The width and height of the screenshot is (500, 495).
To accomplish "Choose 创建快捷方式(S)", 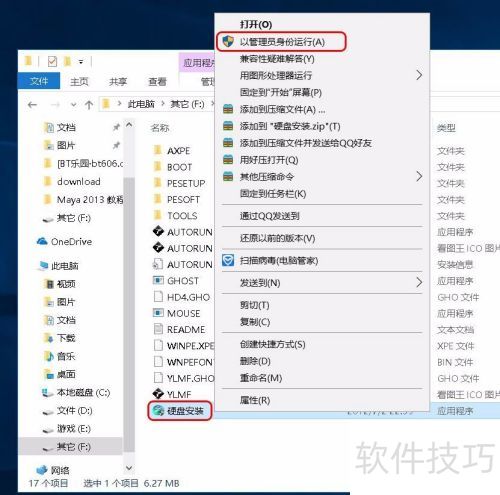I will click(x=273, y=344).
